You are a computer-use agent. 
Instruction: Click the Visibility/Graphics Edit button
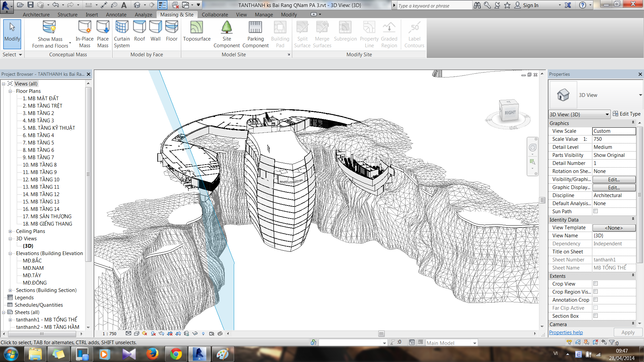click(613, 179)
